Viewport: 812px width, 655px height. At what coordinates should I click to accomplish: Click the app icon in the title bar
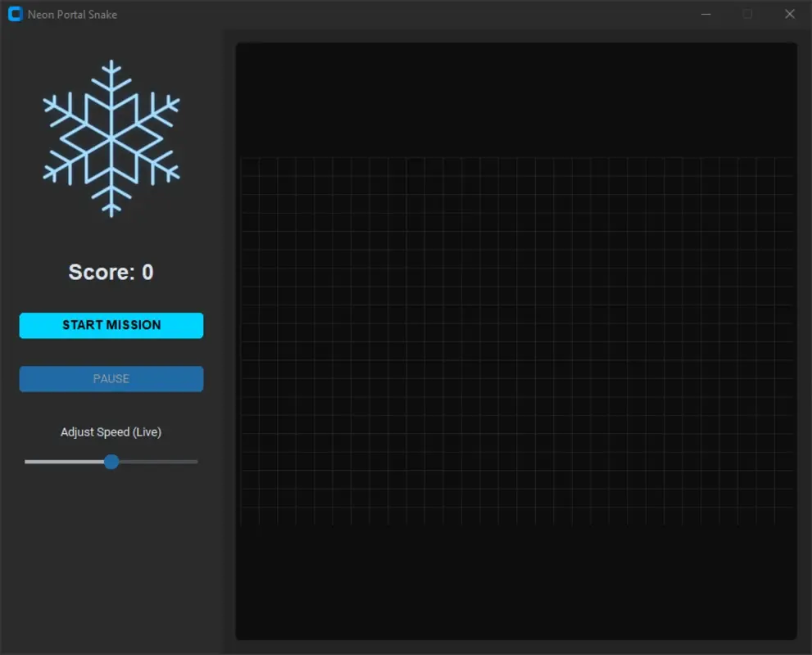click(x=14, y=14)
